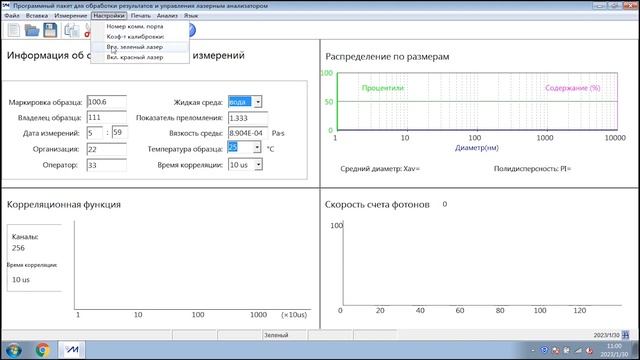640x360 pixels.
Task: Open the Анализ menu
Action: [167, 16]
